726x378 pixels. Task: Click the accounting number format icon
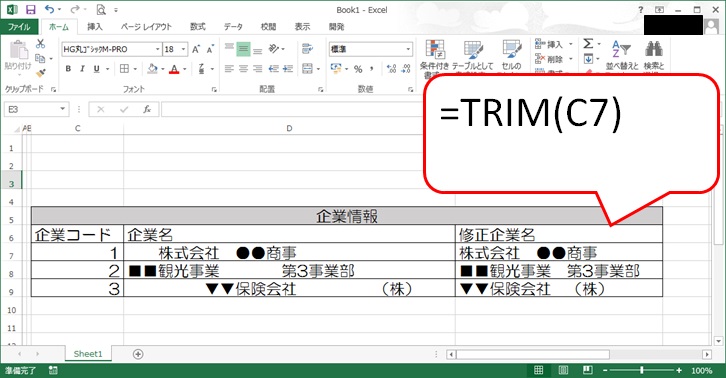pos(336,69)
